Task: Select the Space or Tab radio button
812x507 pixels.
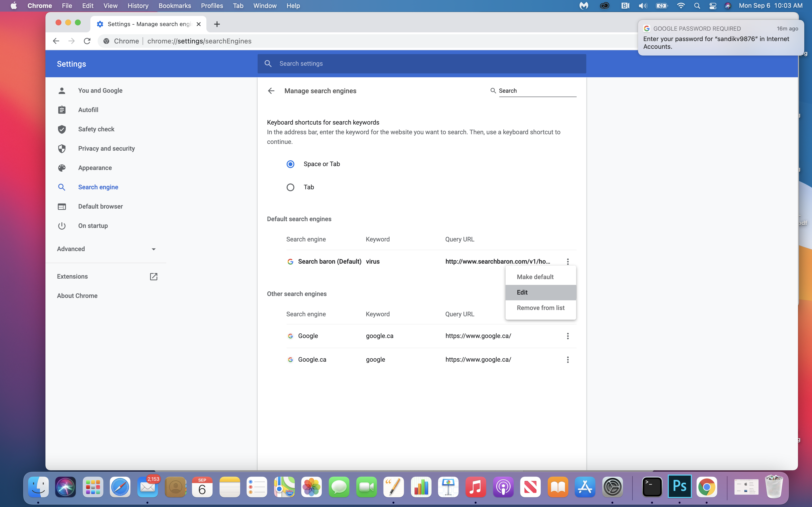Action: [290, 164]
